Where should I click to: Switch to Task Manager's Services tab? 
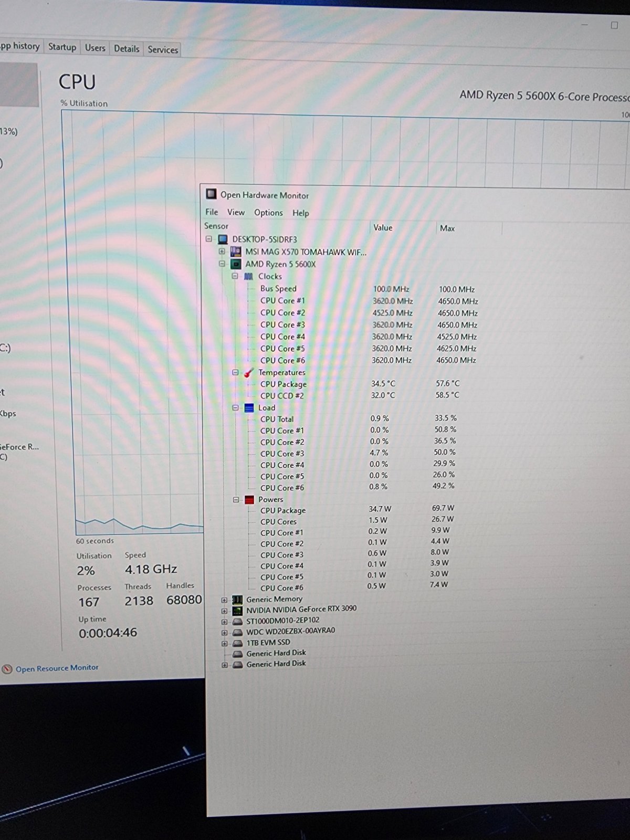163,49
